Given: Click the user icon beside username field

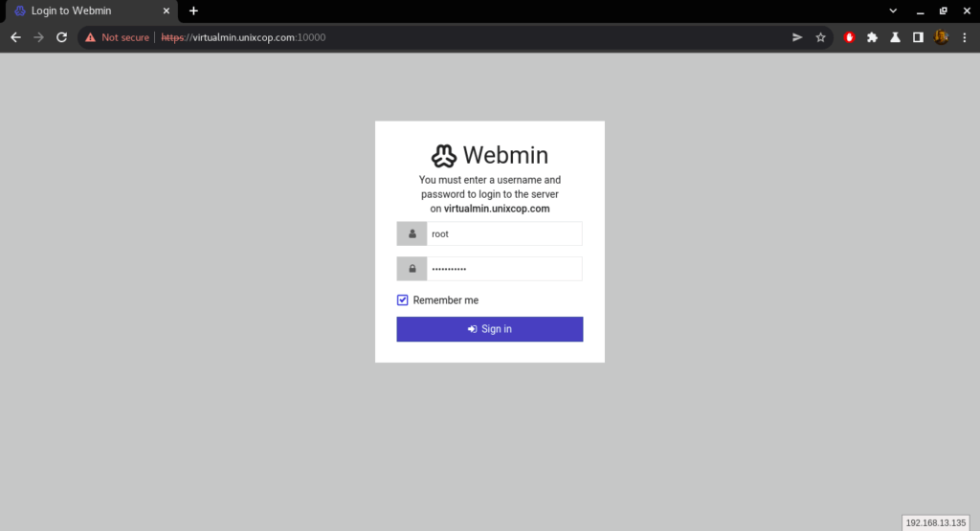Looking at the screenshot, I should point(412,233).
